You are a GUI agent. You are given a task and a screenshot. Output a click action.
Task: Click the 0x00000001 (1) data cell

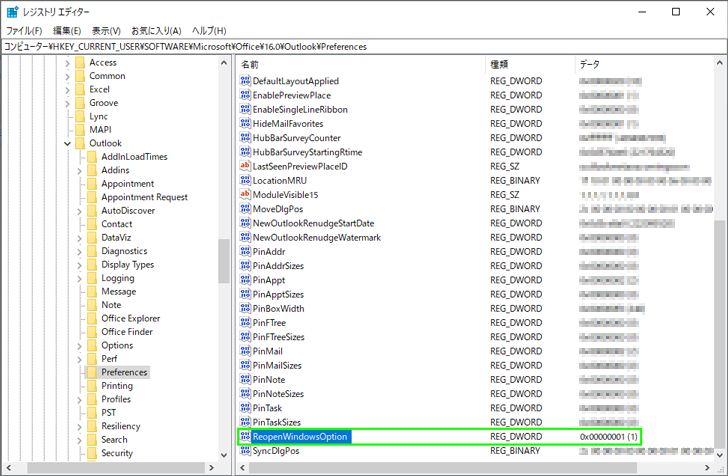(x=608, y=436)
